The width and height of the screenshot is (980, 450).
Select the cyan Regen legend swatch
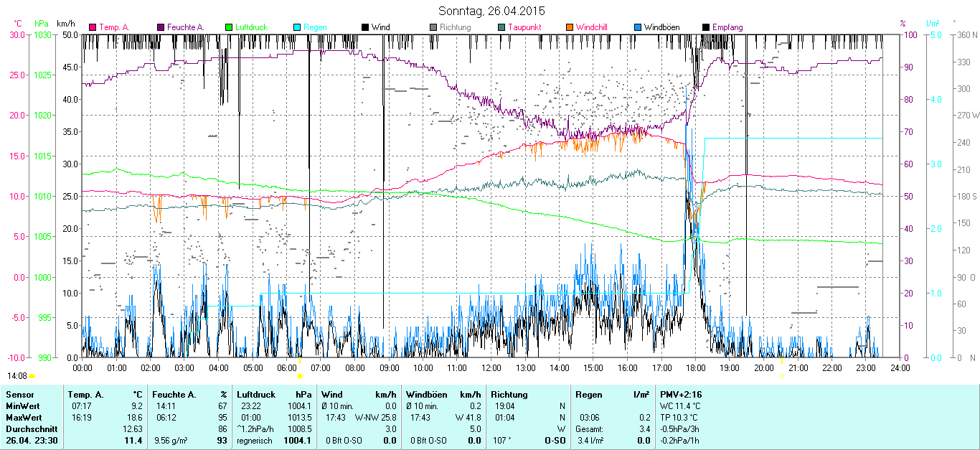coord(297,27)
